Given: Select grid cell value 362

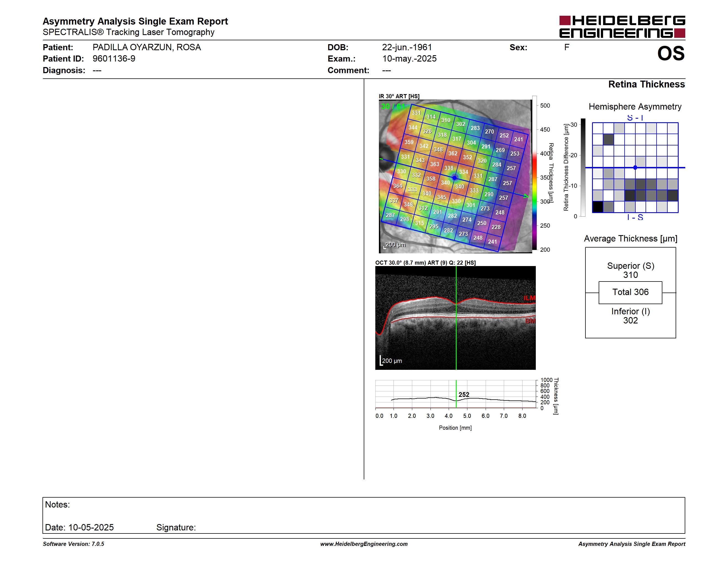Looking at the screenshot, I should [453, 153].
